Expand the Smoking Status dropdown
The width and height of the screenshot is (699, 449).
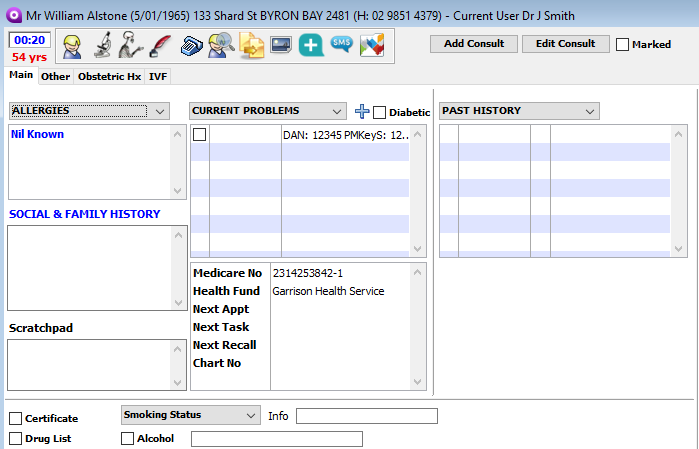(189, 415)
